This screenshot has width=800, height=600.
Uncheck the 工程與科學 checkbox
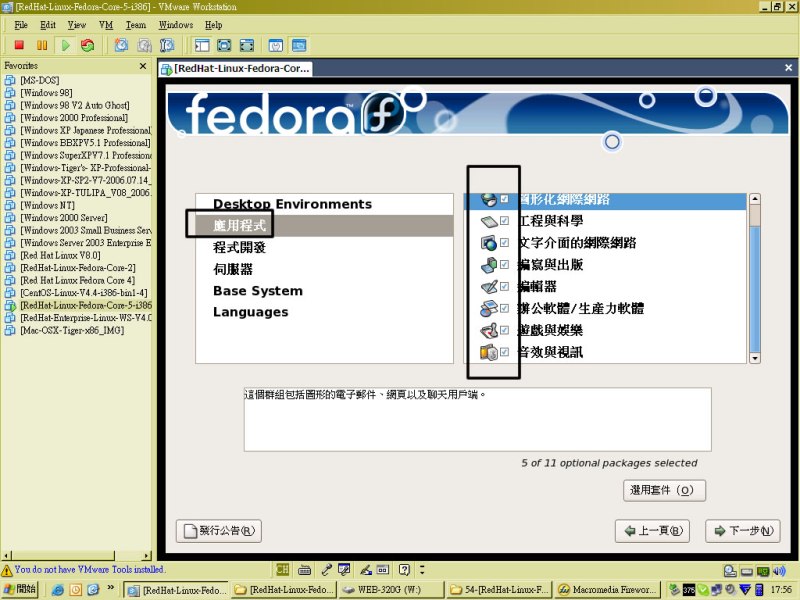(505, 221)
